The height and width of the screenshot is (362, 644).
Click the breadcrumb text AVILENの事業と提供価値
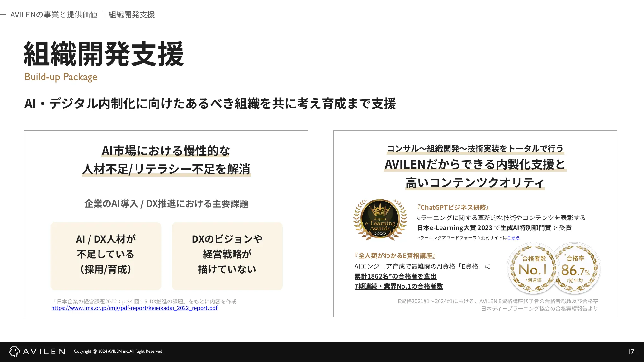pos(54,14)
